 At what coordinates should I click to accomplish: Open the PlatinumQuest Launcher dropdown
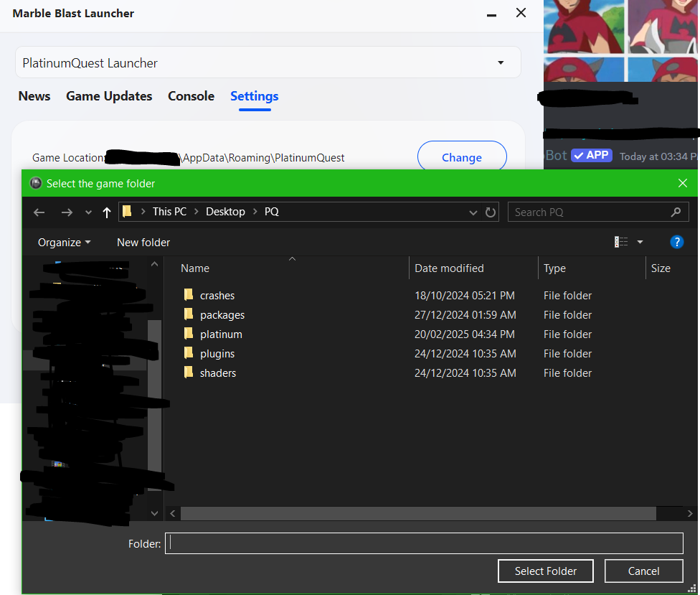(x=501, y=63)
